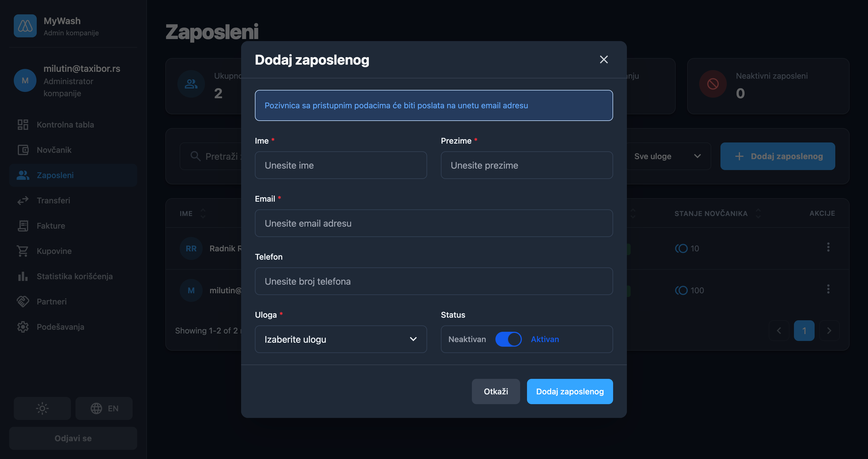Focus the Unesite ime input field
This screenshot has height=459, width=868.
341,165
